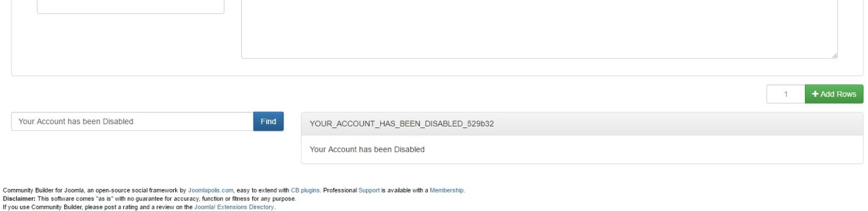
Task: Click the 'open-source social framework' footer phrase
Action: (136, 190)
